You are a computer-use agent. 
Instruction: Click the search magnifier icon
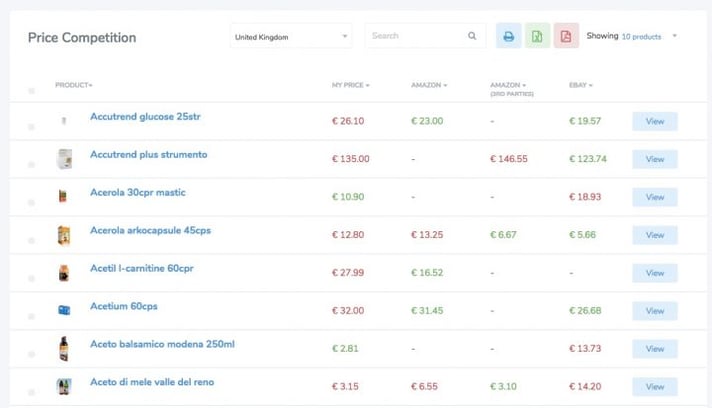pyautogui.click(x=472, y=36)
